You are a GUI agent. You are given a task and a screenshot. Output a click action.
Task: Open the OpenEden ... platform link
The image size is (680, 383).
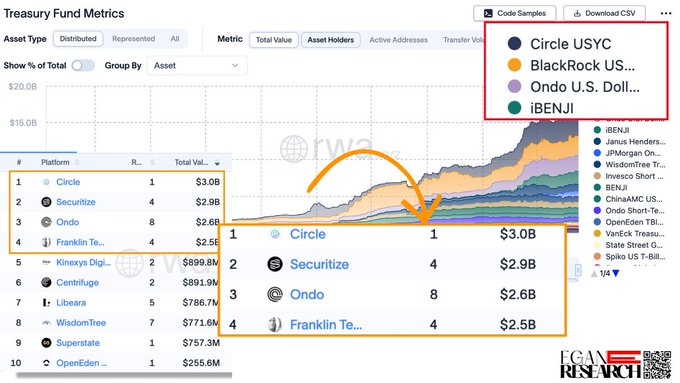(x=82, y=363)
